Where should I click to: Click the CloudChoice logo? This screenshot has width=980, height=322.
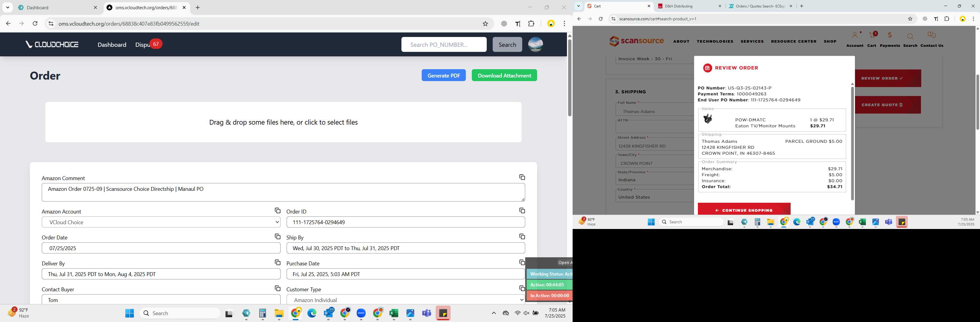pos(52,44)
